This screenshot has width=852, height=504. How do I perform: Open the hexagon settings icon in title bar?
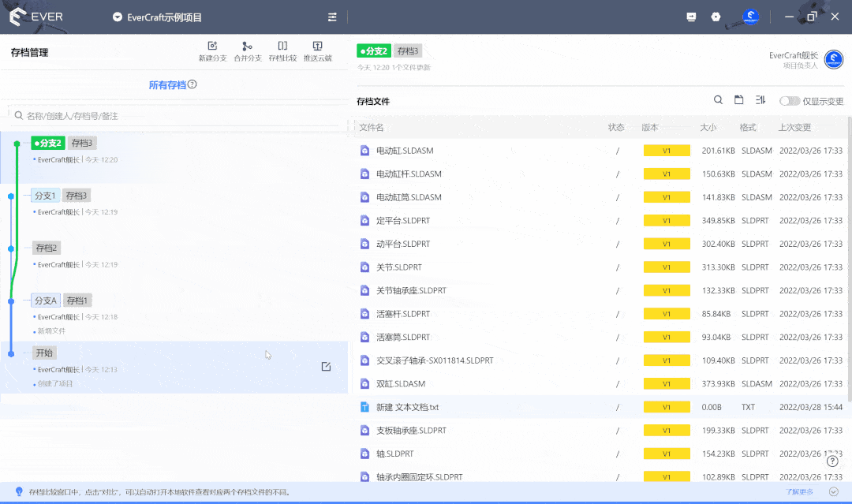point(716,17)
